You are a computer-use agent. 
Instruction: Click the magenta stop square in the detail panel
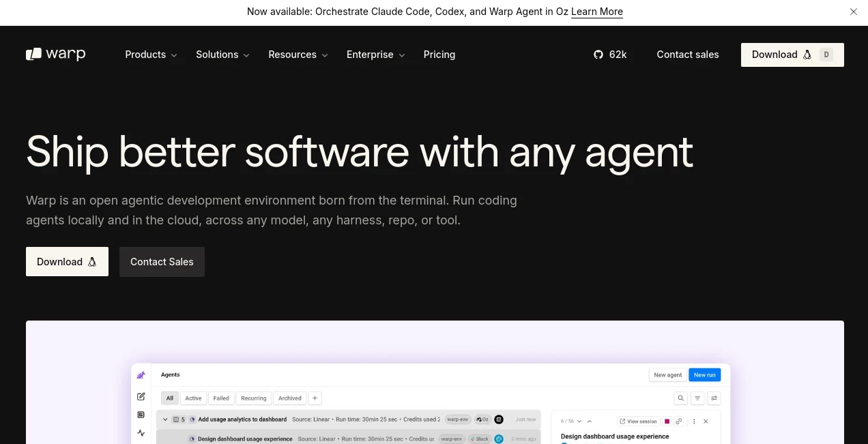[667, 421]
